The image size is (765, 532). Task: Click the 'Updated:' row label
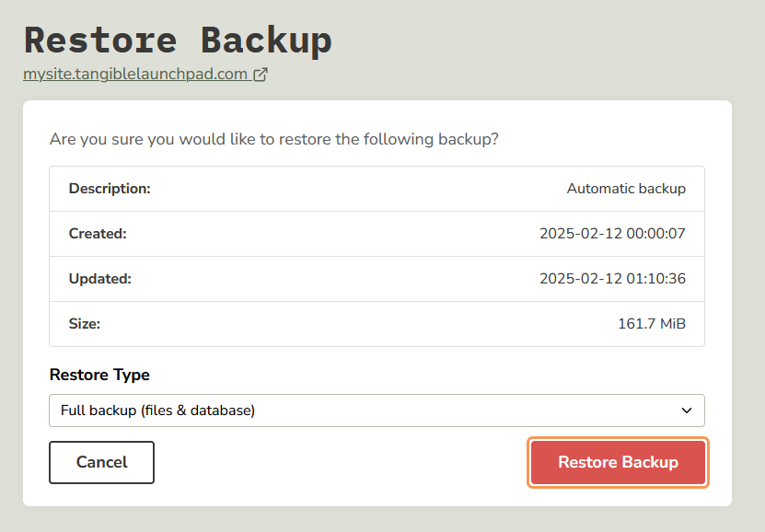(99, 279)
